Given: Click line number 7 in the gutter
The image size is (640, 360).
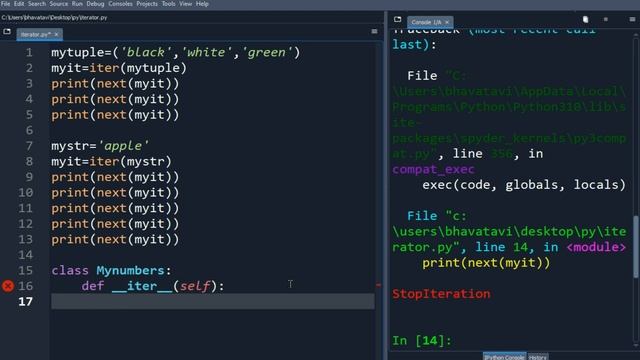Looking at the screenshot, I should [29, 146].
